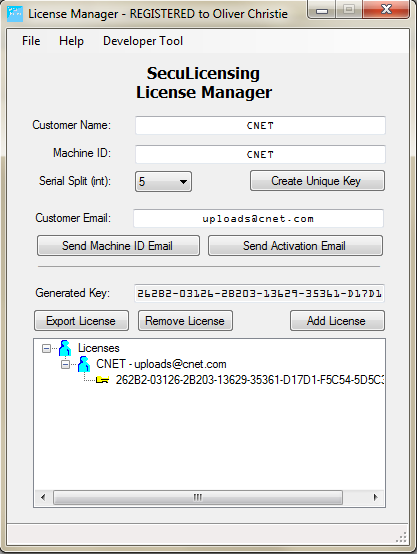Click the Generated Key field

pos(259,293)
